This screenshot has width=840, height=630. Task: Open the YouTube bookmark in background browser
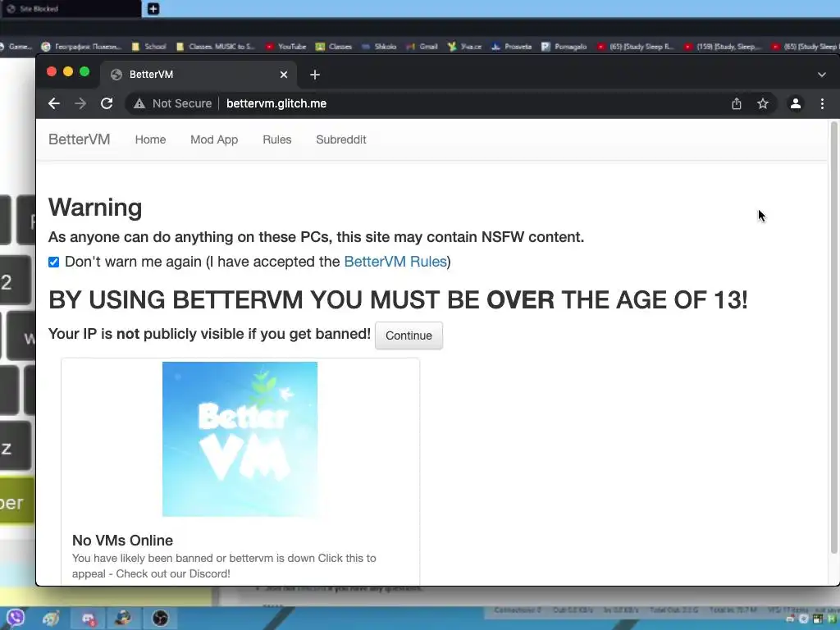(x=285, y=47)
